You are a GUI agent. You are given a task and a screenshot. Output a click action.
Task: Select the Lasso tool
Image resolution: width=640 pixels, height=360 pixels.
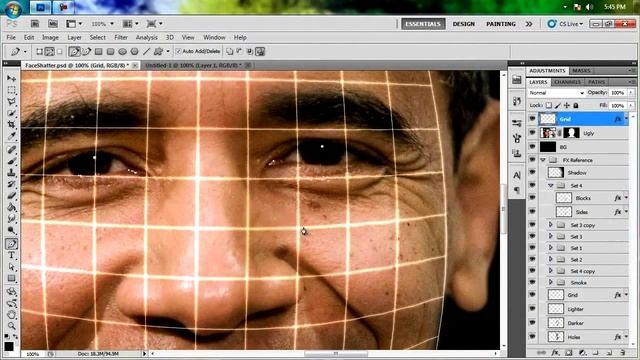pyautogui.click(x=11, y=101)
